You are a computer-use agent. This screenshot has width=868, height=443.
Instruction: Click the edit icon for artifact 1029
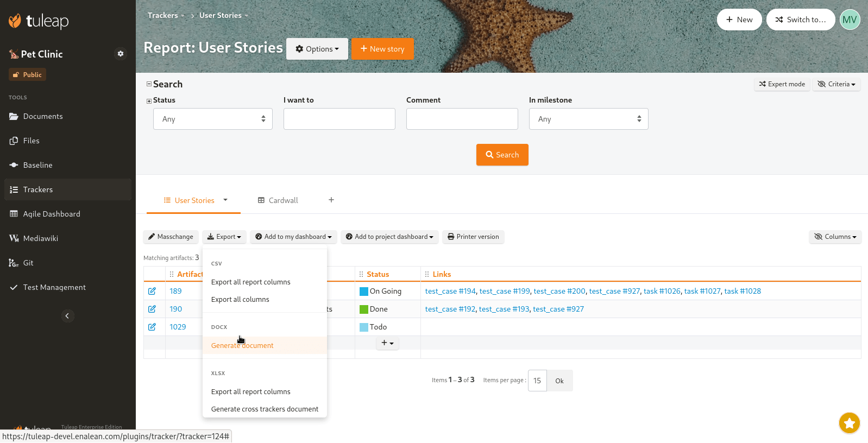pos(152,327)
